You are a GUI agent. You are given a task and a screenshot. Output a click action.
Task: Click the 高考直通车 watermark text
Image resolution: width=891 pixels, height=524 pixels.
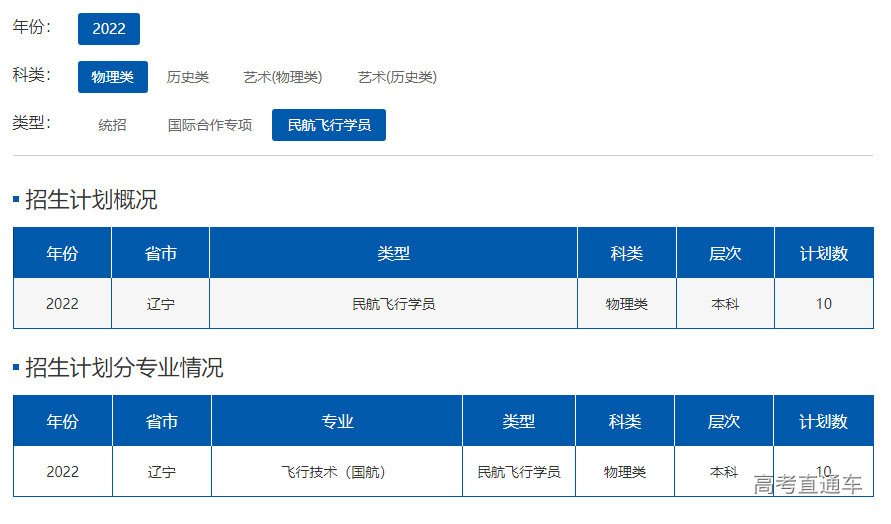(807, 486)
